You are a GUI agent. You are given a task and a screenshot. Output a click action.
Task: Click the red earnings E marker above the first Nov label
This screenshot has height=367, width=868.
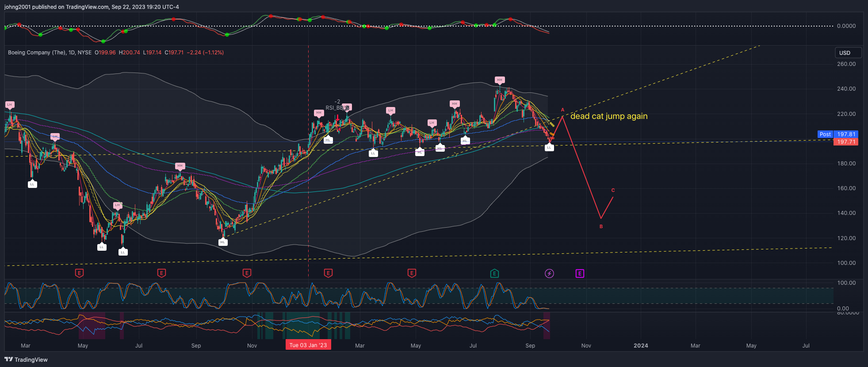click(247, 273)
